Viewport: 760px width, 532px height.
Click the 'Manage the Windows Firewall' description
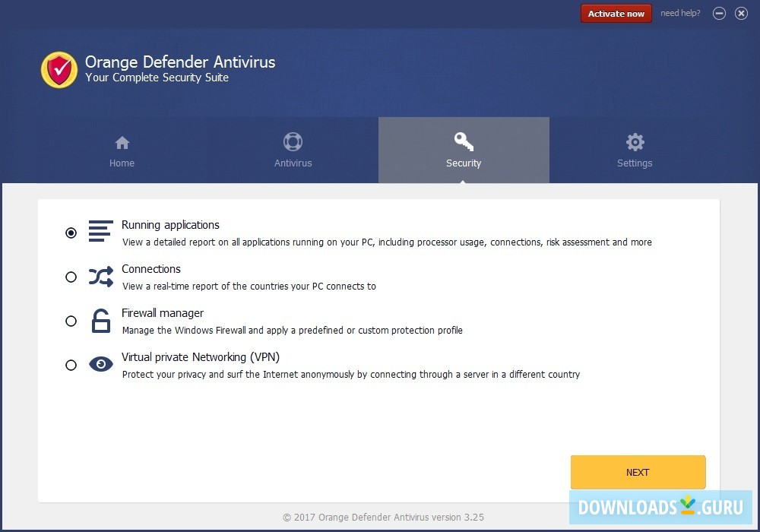[x=293, y=331]
